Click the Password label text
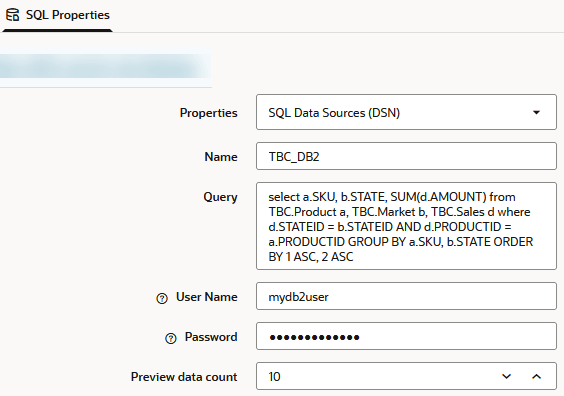Viewport: 564px width, 396px height. 211,337
